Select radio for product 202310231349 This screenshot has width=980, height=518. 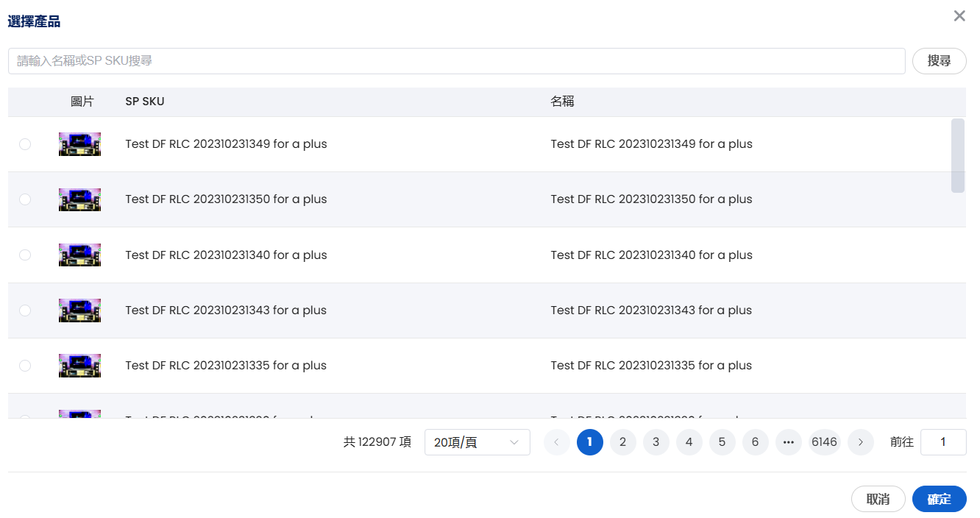click(25, 144)
